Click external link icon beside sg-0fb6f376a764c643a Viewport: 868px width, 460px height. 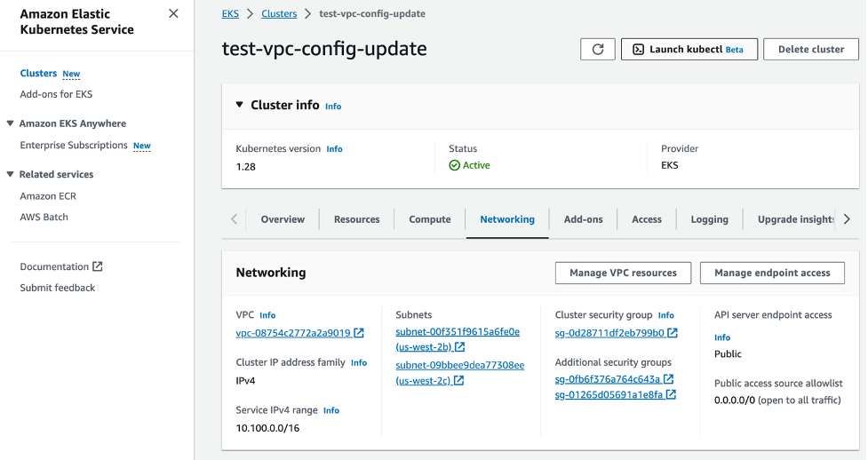pyautogui.click(x=668, y=379)
